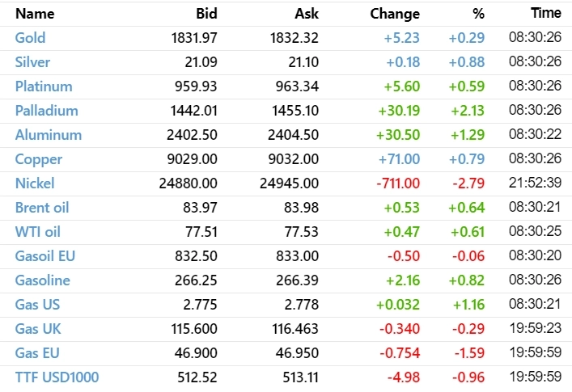Image resolution: width=572 pixels, height=392 pixels.
Task: Click the Copper link
Action: [38, 159]
